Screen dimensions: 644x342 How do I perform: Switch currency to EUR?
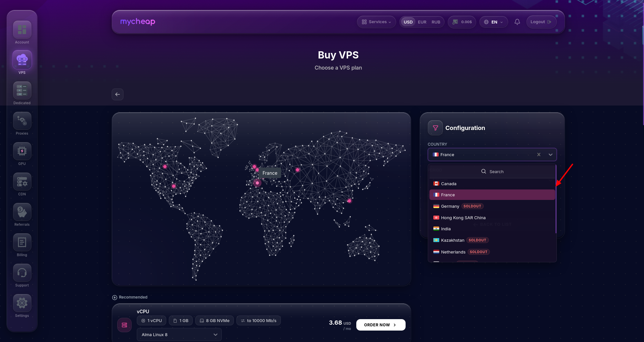pyautogui.click(x=422, y=22)
